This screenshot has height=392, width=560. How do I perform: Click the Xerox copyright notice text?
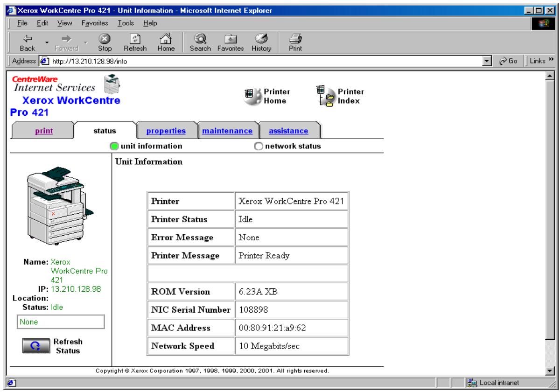pyautogui.click(x=212, y=371)
